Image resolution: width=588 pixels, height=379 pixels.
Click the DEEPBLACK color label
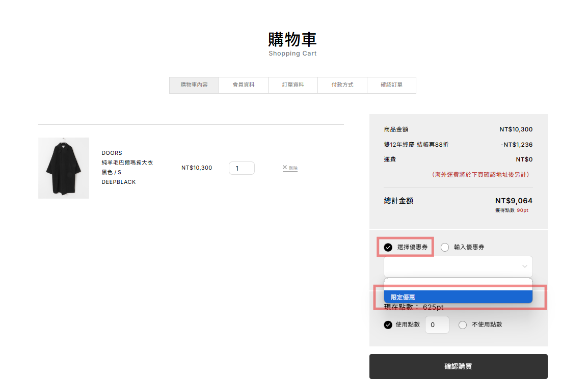coord(119,182)
